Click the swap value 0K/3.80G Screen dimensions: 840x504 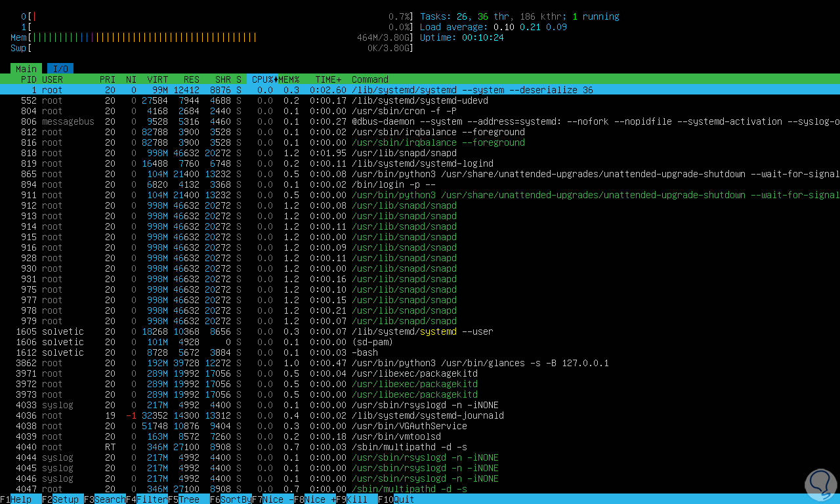pyautogui.click(x=388, y=48)
